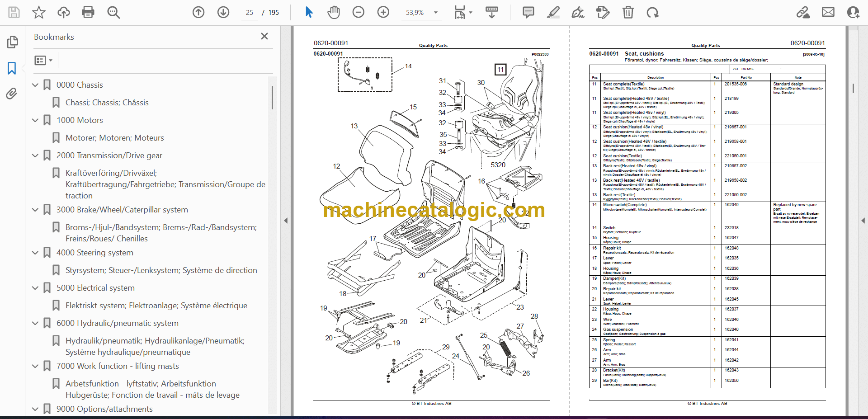Open the attachments paperclip panel
This screenshot has height=419, width=868.
click(x=12, y=94)
